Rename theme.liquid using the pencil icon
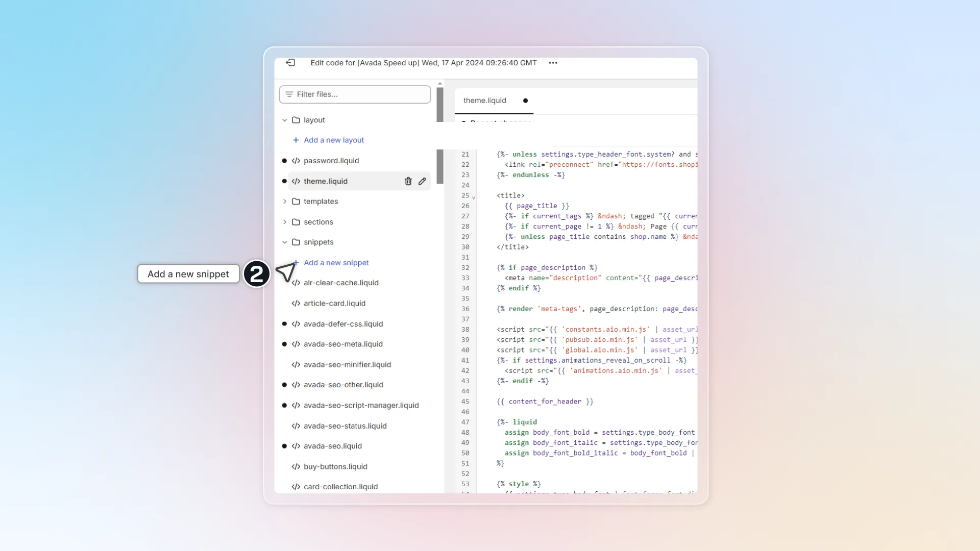Screen dimensions: 980x551 (422, 181)
